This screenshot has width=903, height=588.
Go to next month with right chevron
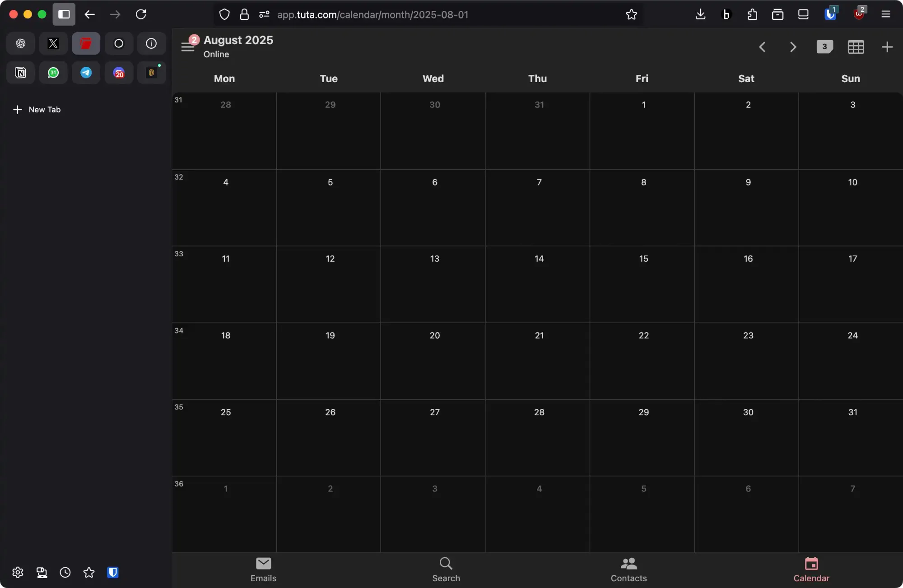coord(793,47)
